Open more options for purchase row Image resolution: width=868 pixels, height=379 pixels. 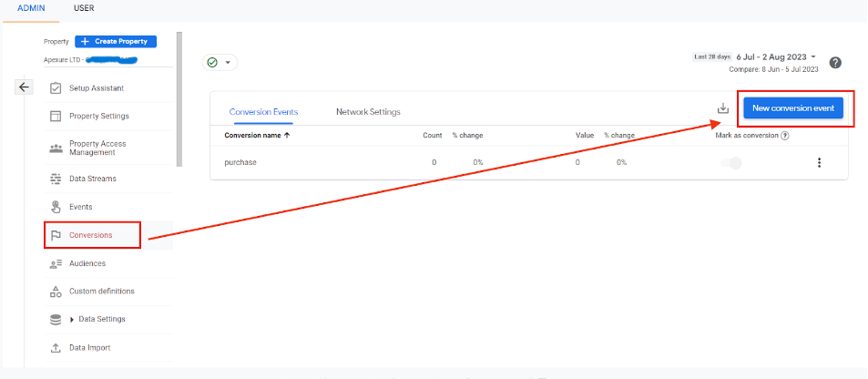[x=819, y=162]
